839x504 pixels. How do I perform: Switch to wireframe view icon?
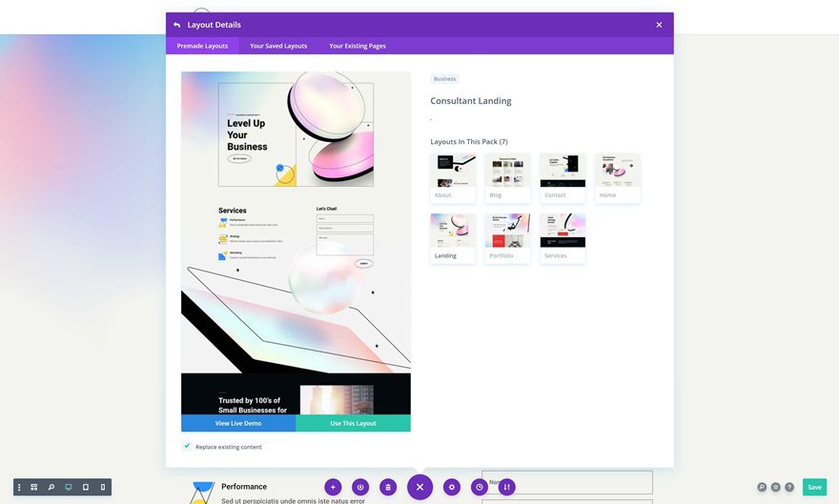(x=33, y=488)
